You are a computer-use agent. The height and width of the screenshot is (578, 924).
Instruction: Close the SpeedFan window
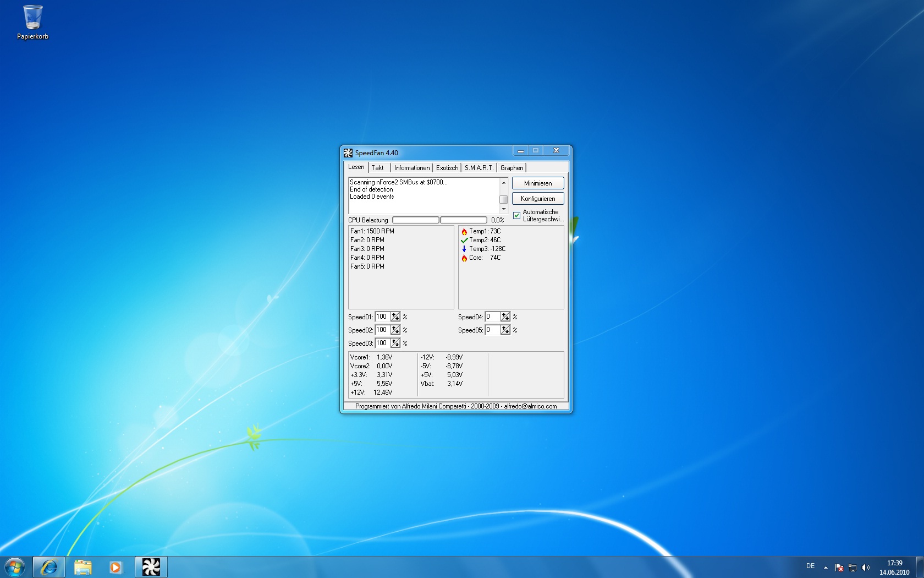[x=556, y=150]
